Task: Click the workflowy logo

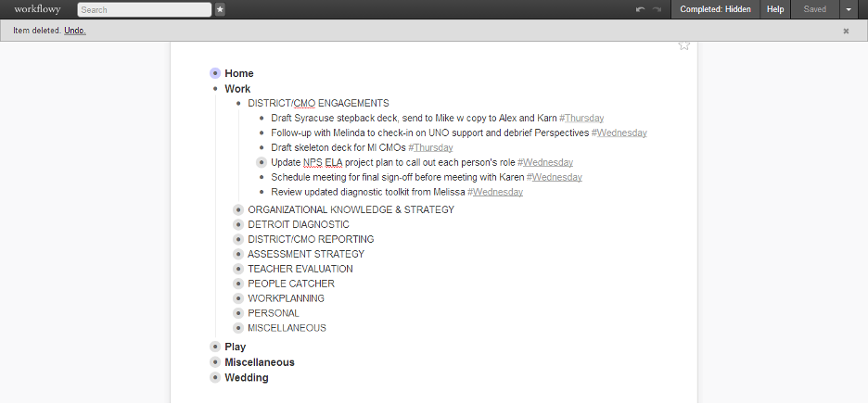Action: (37, 9)
